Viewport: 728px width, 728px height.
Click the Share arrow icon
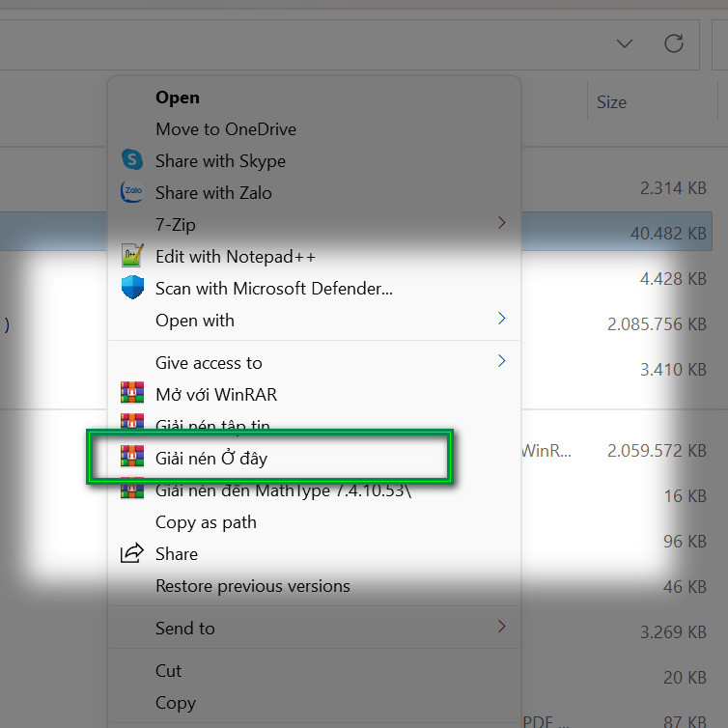pos(132,553)
